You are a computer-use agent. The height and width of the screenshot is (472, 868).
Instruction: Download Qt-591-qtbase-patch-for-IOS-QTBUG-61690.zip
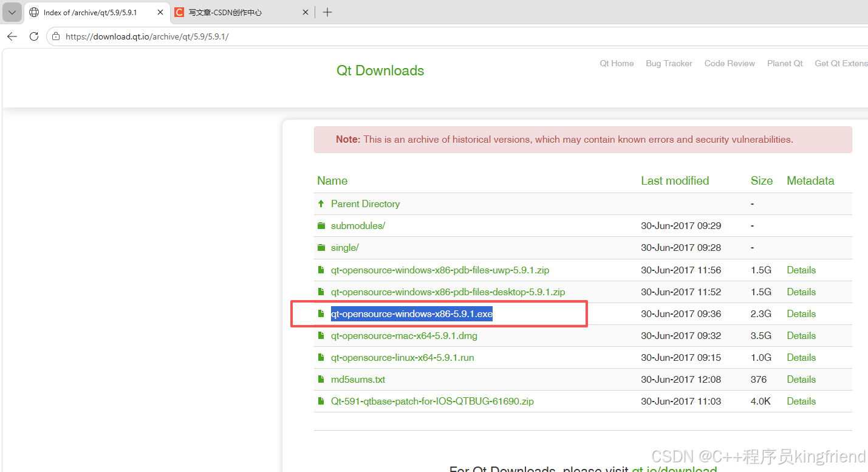(432, 401)
